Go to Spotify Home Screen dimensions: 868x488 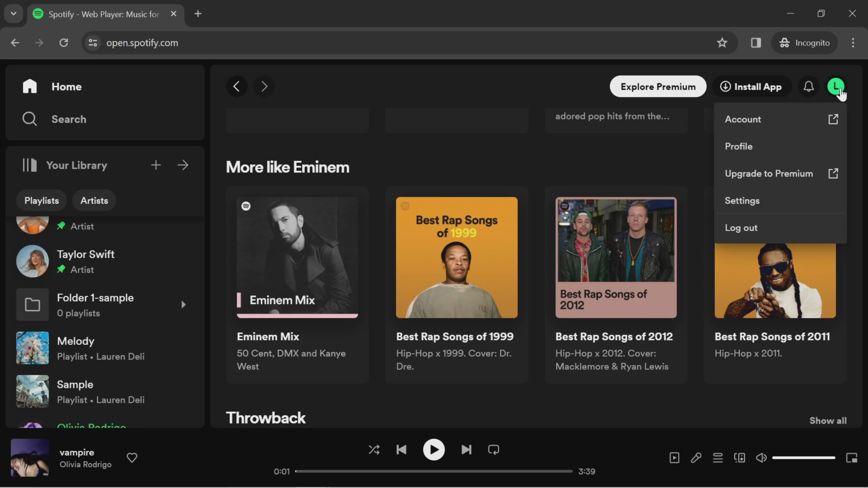coord(52,87)
